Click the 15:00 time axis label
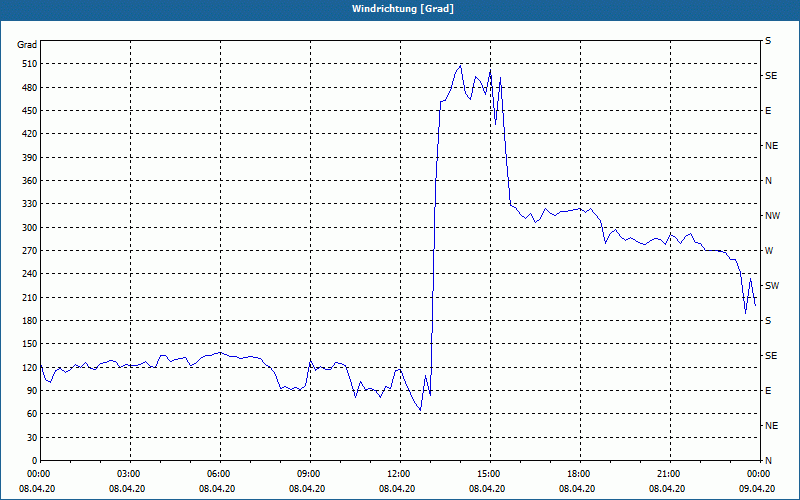Screen dimensions: 800x500 coord(487,474)
